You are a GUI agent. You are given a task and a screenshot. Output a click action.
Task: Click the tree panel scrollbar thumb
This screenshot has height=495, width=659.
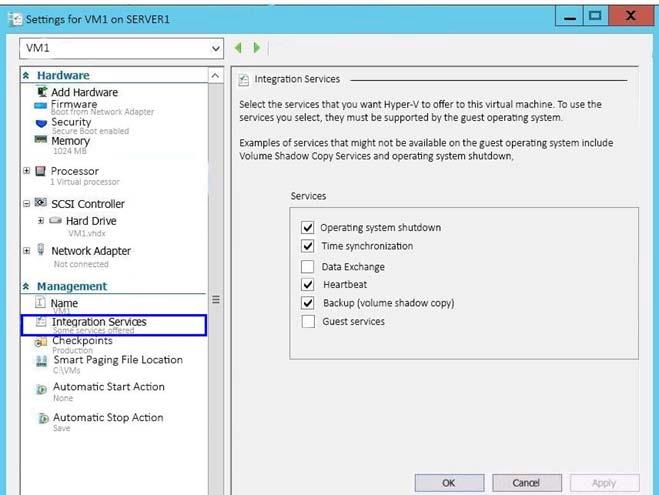[x=216, y=299]
